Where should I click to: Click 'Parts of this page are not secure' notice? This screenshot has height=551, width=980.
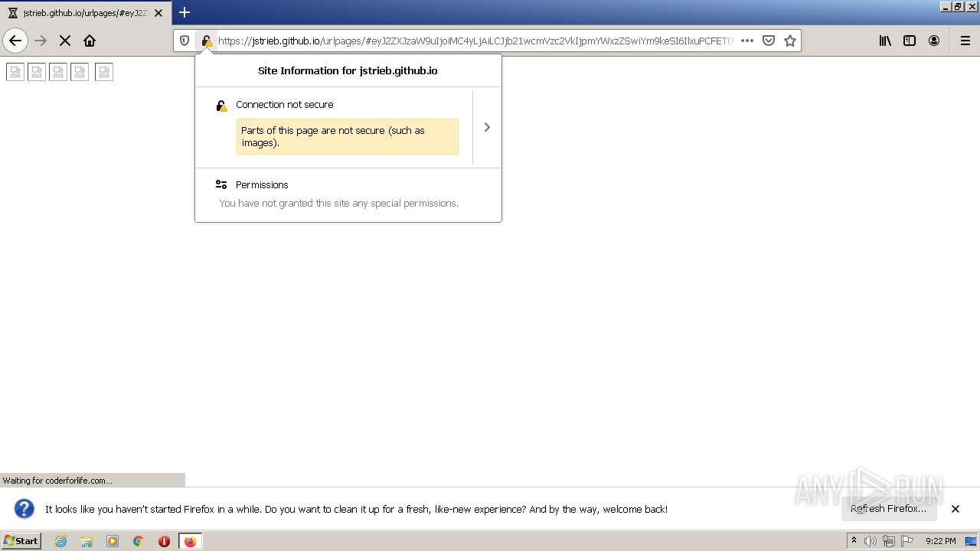coord(348,136)
